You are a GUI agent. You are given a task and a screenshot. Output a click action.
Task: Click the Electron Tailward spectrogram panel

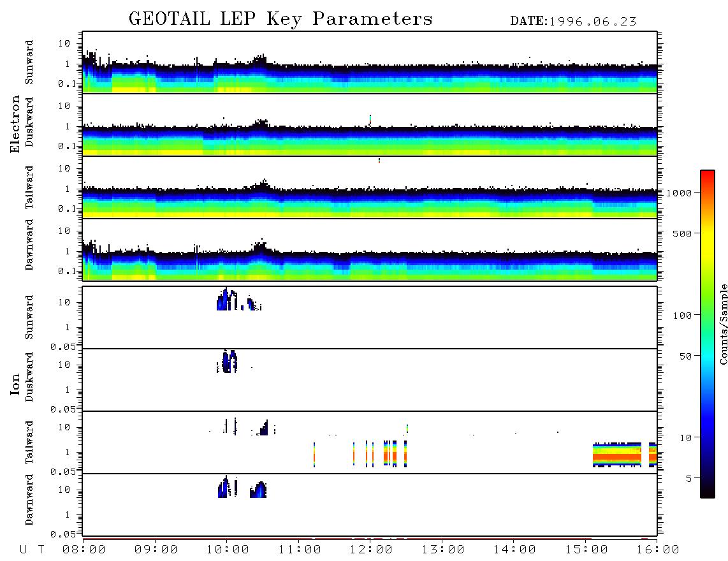click(370, 187)
